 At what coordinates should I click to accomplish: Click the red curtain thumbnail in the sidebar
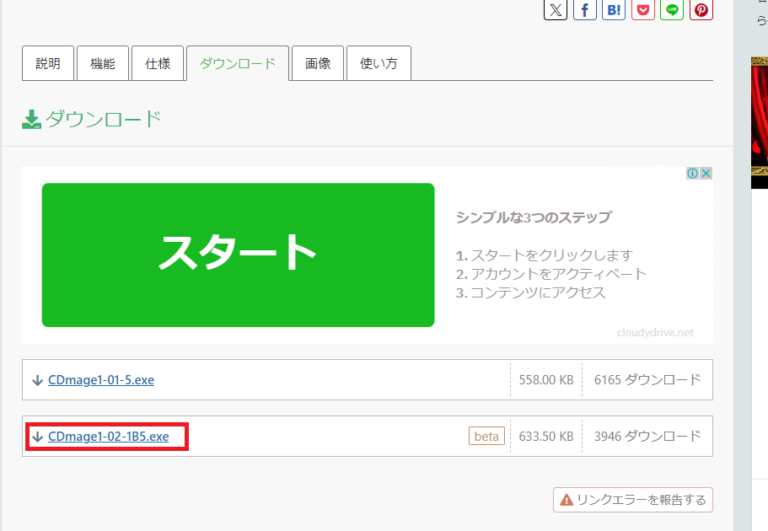(x=759, y=120)
